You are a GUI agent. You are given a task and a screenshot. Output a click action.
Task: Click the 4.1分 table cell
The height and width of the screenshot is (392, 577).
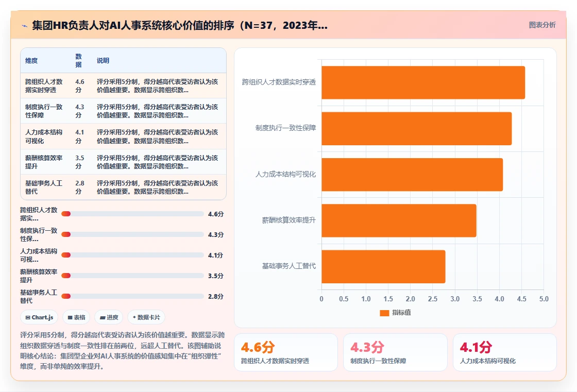[x=81, y=137]
